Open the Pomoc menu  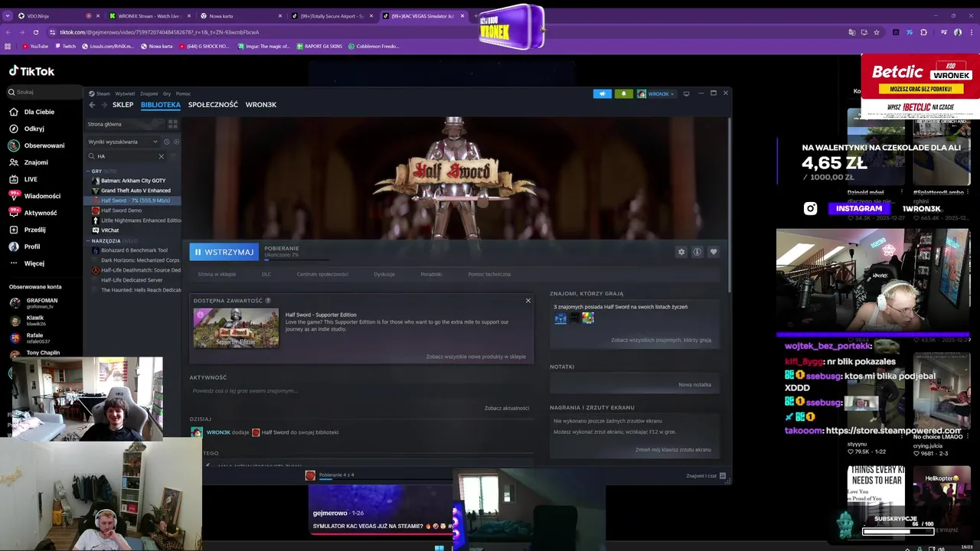point(183,93)
